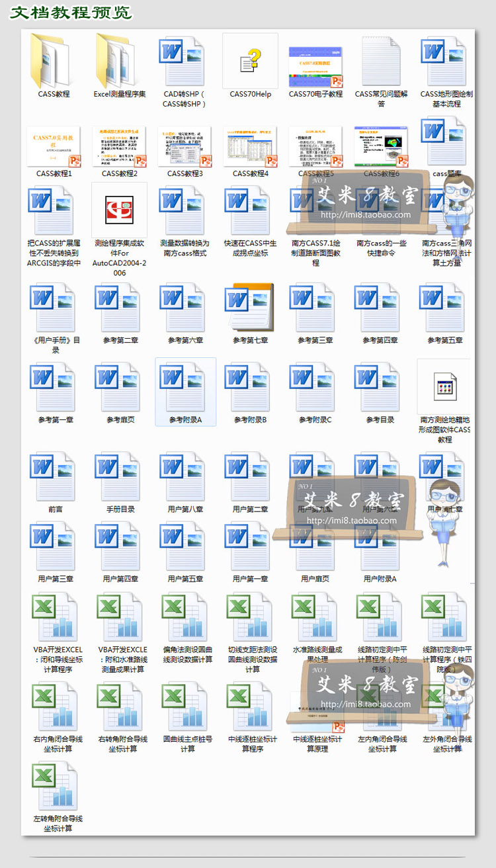Click the 用户扉页 file name
Viewport: 496px width, 868px height.
pyautogui.click(x=315, y=579)
